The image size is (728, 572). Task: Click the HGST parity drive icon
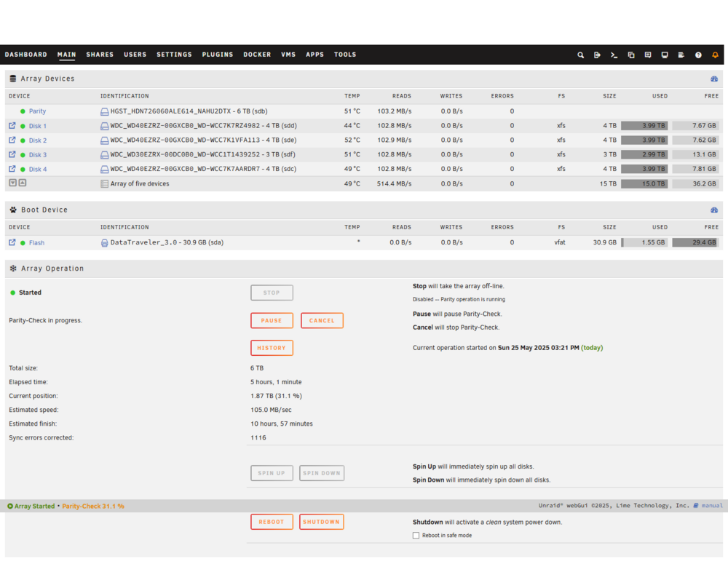104,111
